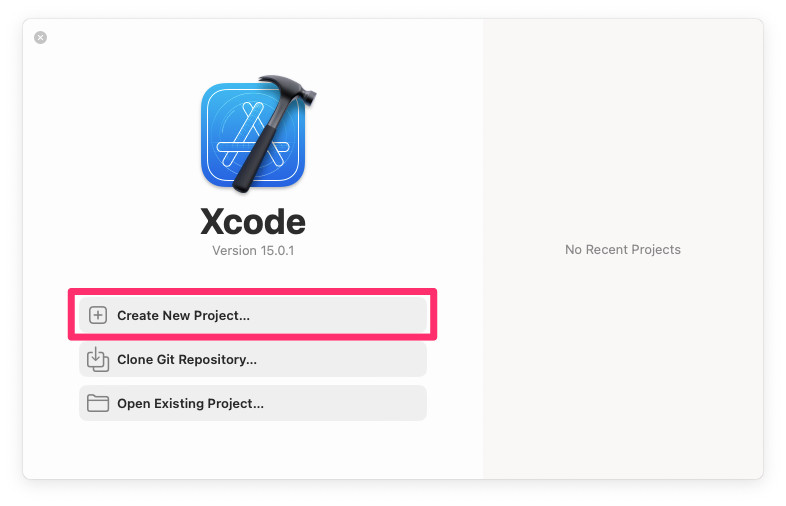The height and width of the screenshot is (506, 786).
Task: Click the plus icon beside Create New Project
Action: pyautogui.click(x=98, y=315)
